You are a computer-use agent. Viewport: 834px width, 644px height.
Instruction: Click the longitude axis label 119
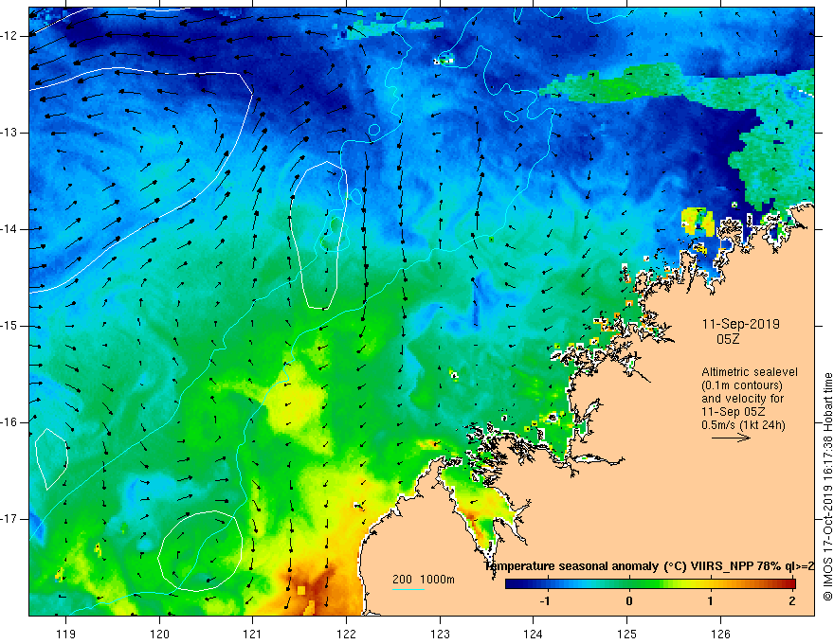(x=66, y=634)
